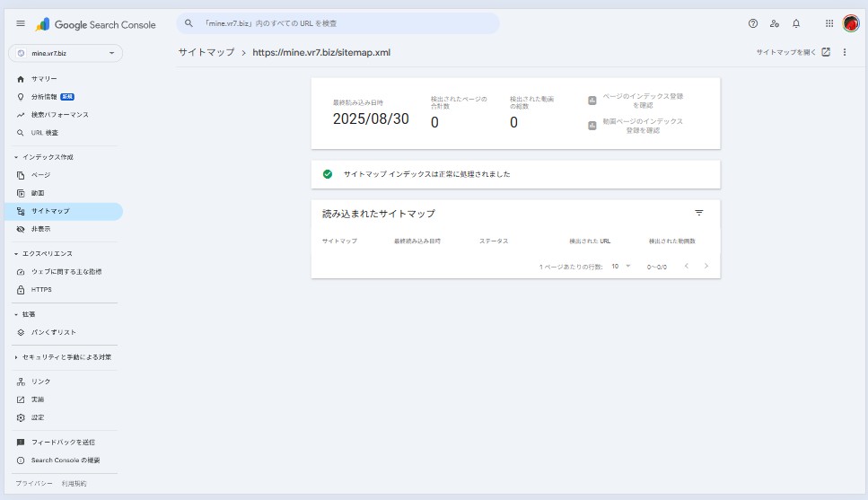The image size is (868, 500).
Task: Open the notifications bell
Action: [795, 23]
